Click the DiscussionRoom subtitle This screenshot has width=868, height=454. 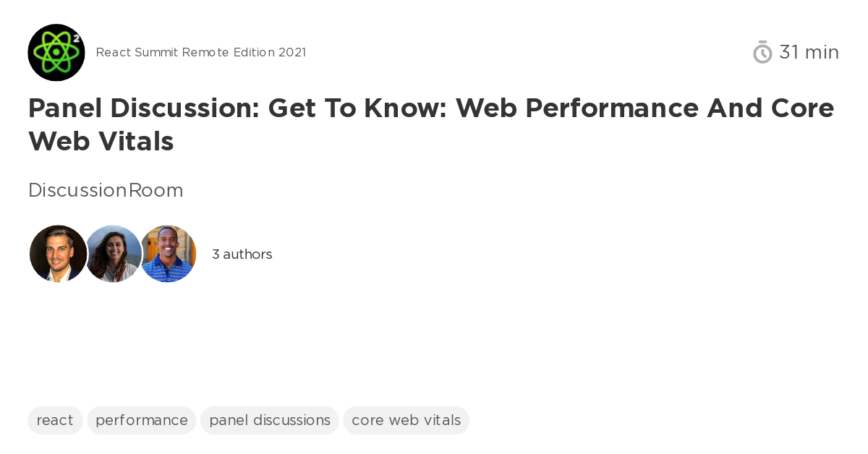pos(106,190)
